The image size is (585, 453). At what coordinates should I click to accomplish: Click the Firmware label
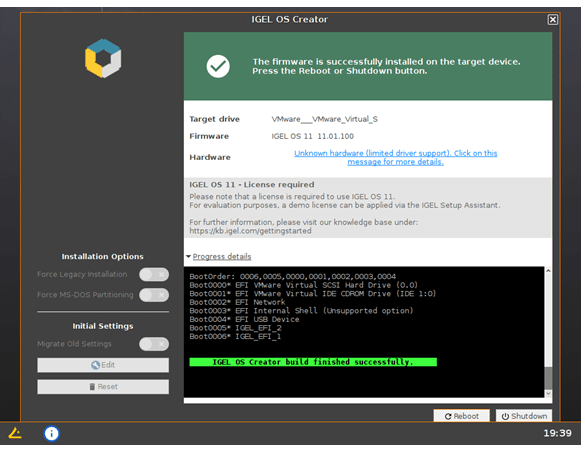(209, 136)
